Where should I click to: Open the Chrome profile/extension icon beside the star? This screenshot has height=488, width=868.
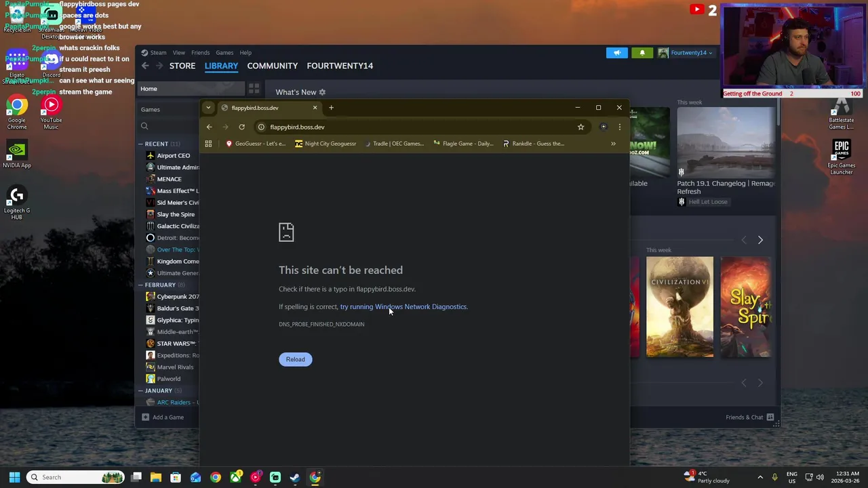pyautogui.click(x=603, y=127)
